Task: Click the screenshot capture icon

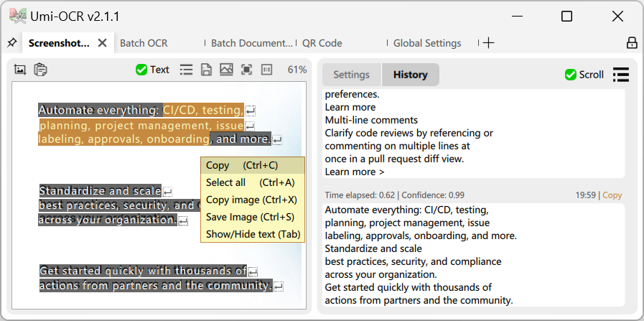Action: click(x=19, y=70)
